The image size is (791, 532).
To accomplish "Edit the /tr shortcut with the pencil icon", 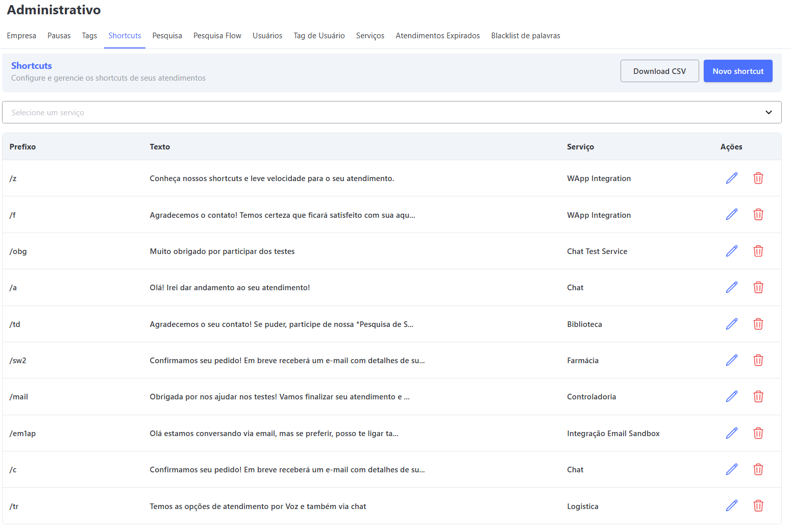I will point(732,505).
